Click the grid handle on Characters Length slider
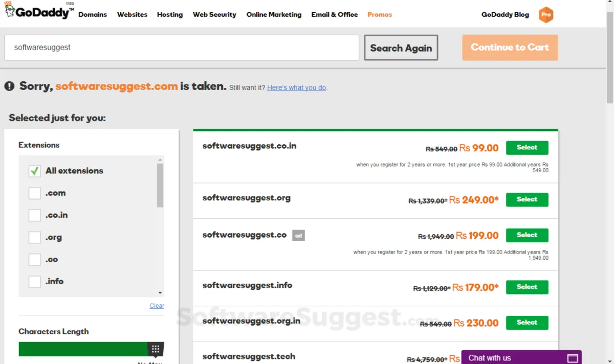 point(156,350)
